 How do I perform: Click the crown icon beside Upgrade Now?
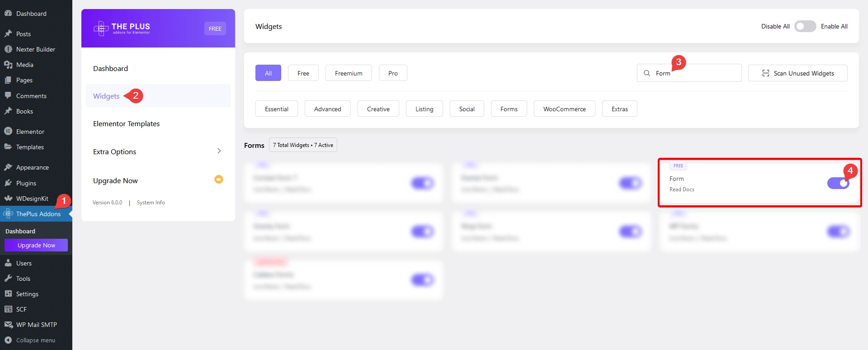(219, 179)
